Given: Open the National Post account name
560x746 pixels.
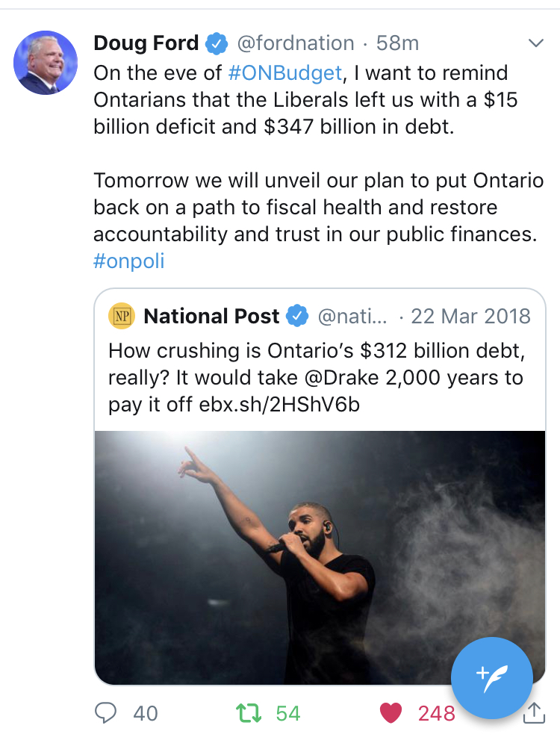Looking at the screenshot, I should point(211,316).
